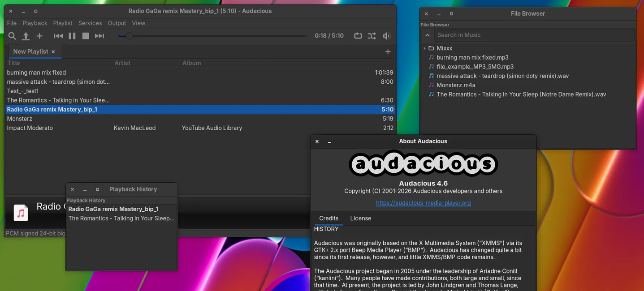Sort playlist by Artist column header
The image size is (644, 291).
122,63
